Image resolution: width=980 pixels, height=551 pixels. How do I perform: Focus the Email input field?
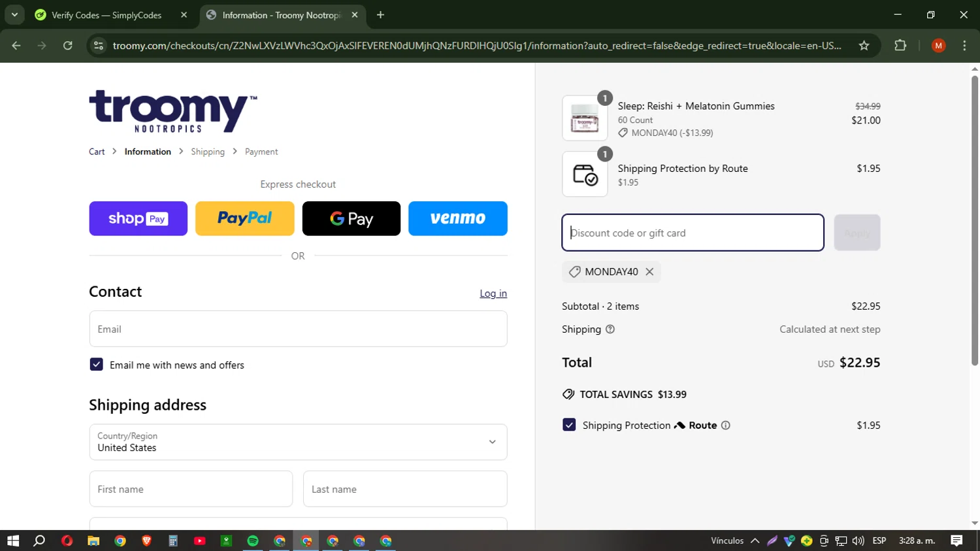298,329
